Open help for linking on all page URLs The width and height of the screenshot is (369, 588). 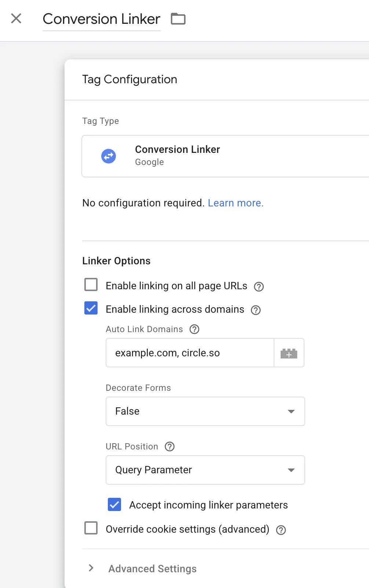[x=259, y=287]
